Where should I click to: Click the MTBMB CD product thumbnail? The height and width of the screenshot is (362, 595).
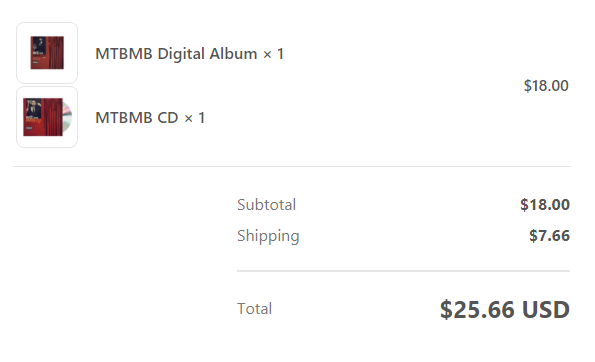(47, 117)
